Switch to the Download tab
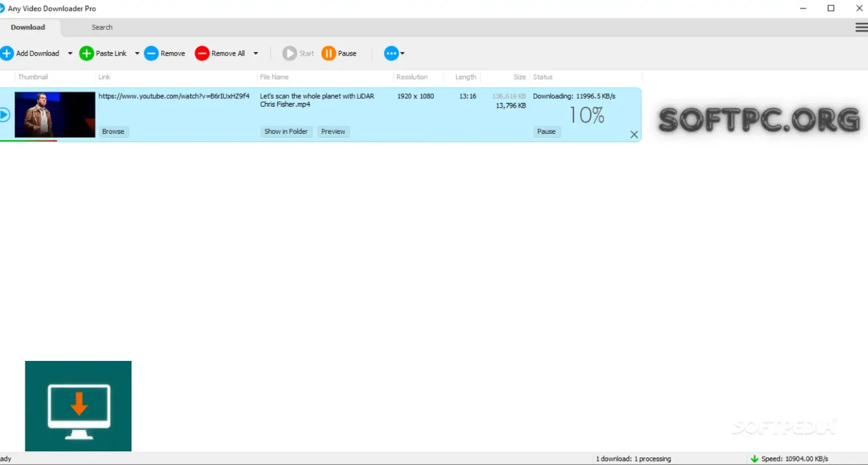The width and height of the screenshot is (868, 465). [28, 27]
